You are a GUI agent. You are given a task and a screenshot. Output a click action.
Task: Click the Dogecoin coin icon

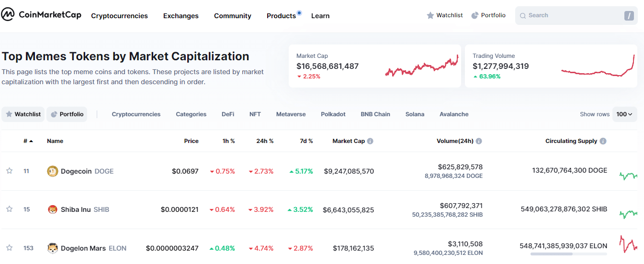point(53,171)
